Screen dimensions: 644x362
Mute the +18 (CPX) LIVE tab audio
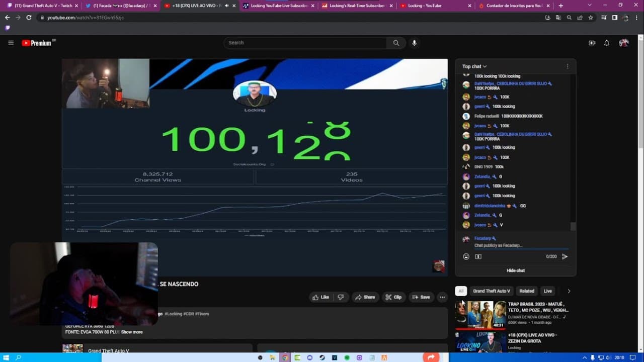pyautogui.click(x=226, y=6)
